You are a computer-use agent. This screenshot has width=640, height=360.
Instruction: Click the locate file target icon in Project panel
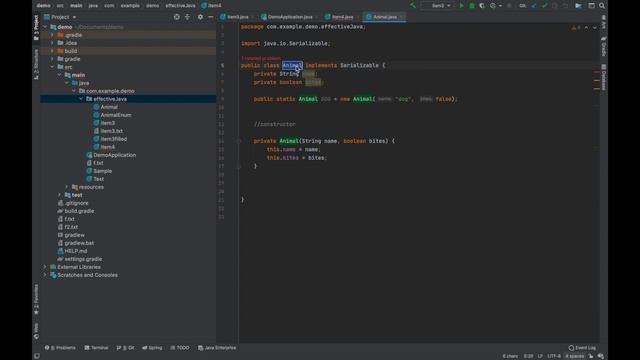click(x=176, y=17)
